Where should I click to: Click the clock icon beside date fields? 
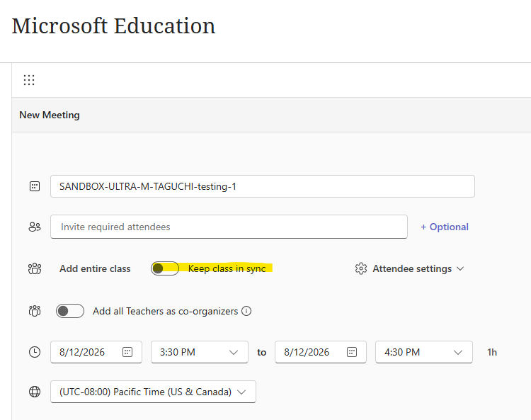(35, 352)
